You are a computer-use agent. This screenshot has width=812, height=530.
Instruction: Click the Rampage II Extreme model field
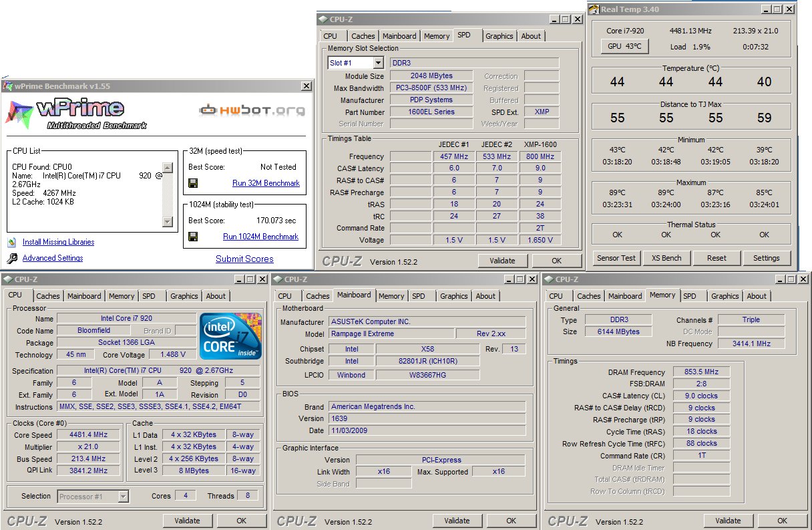[x=391, y=334]
